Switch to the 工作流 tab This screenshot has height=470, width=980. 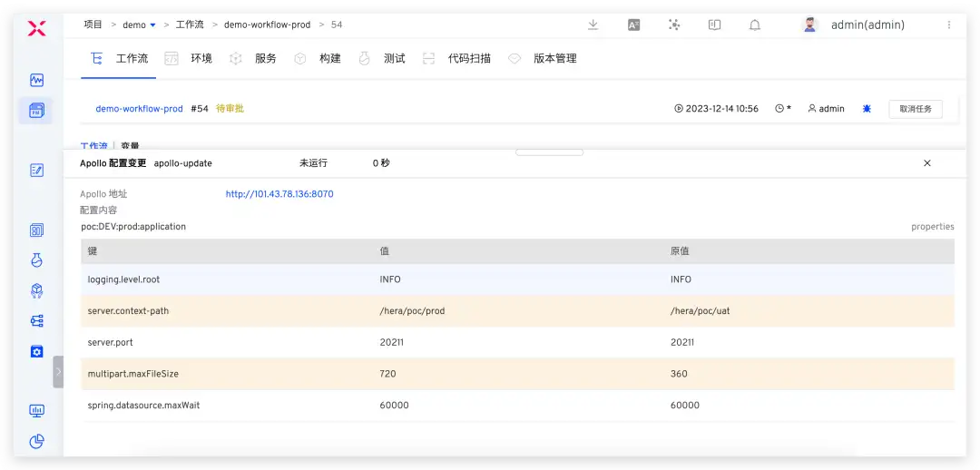pyautogui.click(x=120, y=59)
